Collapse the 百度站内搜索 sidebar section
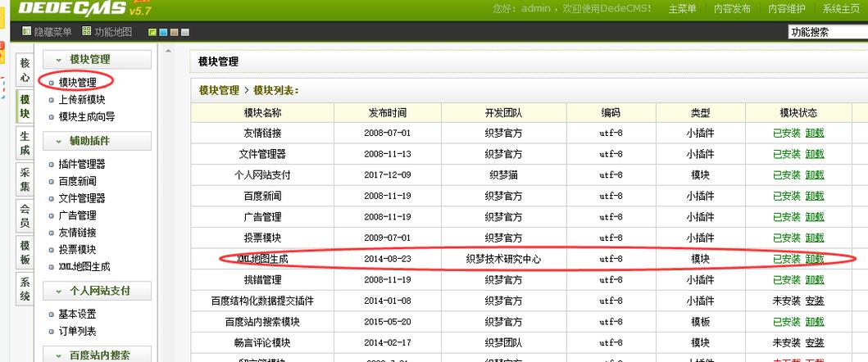 pos(97,355)
